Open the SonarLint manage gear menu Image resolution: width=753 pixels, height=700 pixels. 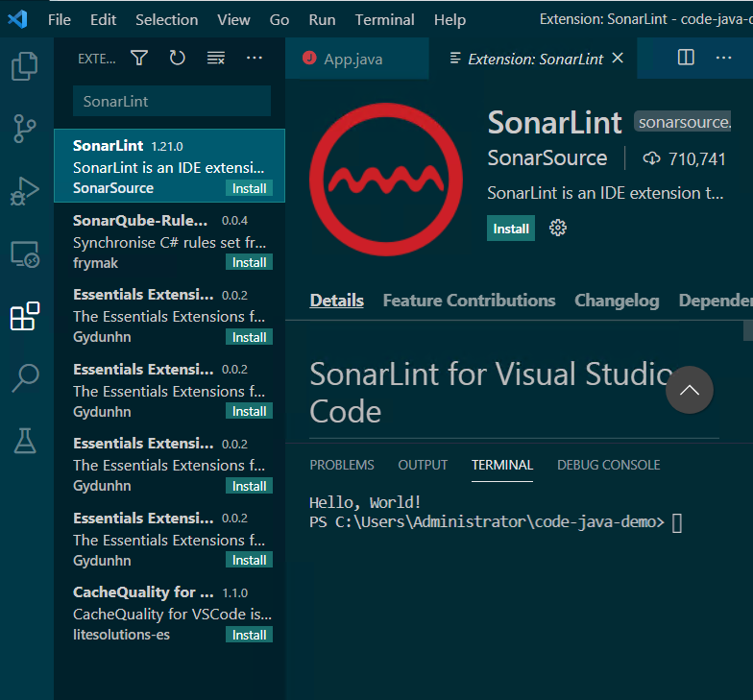click(x=558, y=229)
